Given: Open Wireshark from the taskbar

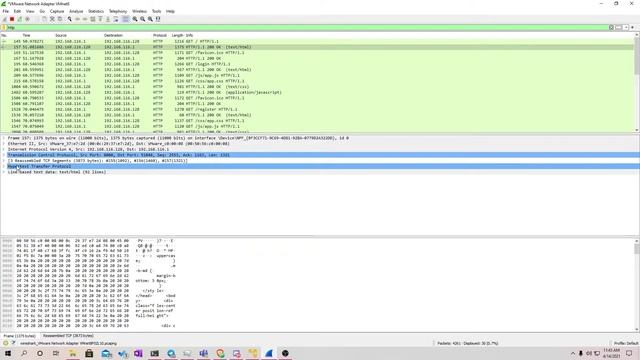Looking at the screenshot, I should (269, 353).
